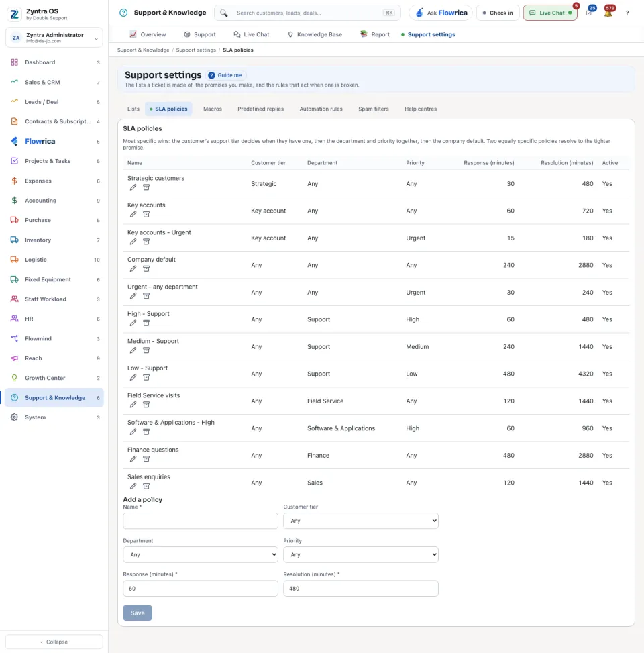Open the notifications bell icon
The height and width of the screenshot is (653, 644).
[x=608, y=13]
